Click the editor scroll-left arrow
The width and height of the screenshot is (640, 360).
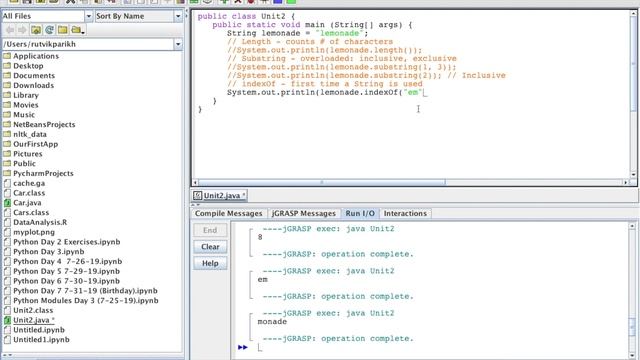195,182
